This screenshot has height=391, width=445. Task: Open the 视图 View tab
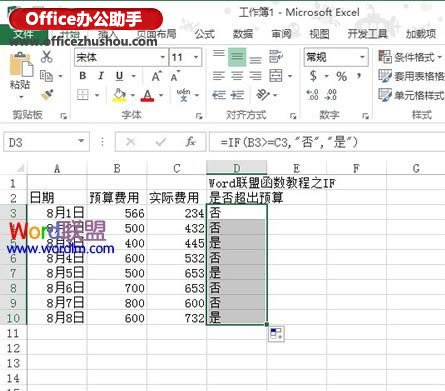(319, 34)
